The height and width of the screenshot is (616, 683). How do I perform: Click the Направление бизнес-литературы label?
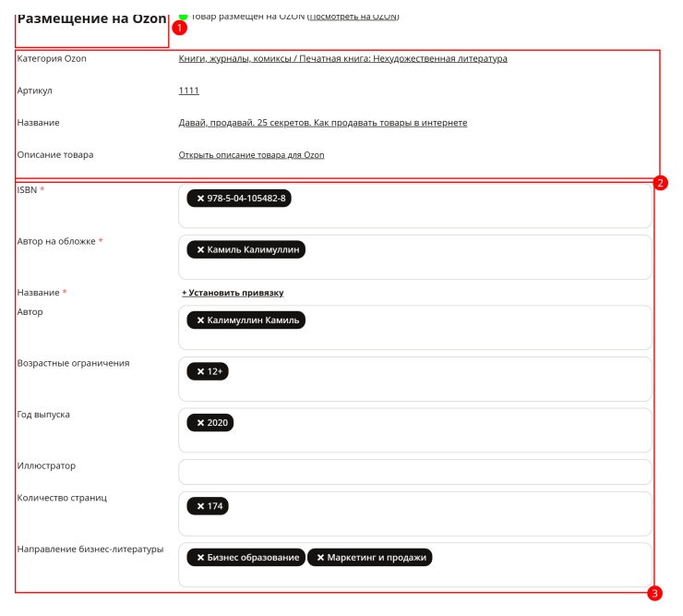[x=90, y=550]
